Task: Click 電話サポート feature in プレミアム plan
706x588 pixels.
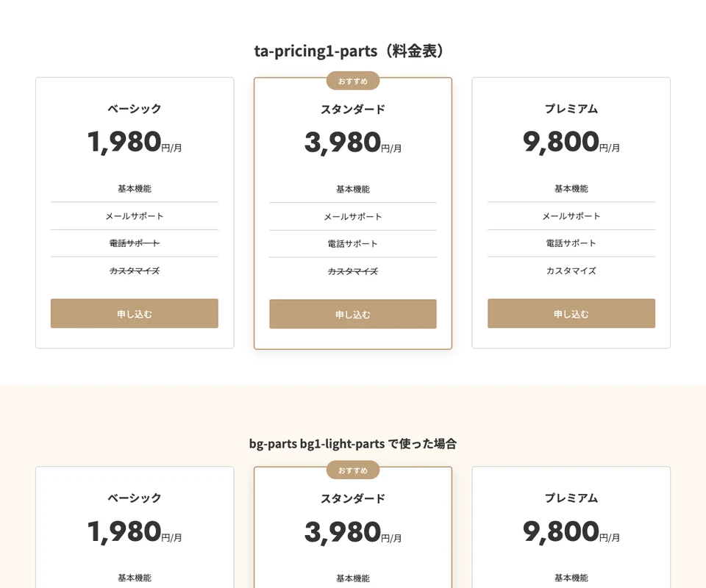Action: click(571, 243)
